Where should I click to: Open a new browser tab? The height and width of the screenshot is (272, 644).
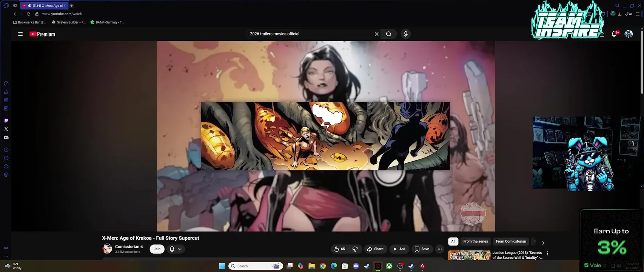pos(71,6)
